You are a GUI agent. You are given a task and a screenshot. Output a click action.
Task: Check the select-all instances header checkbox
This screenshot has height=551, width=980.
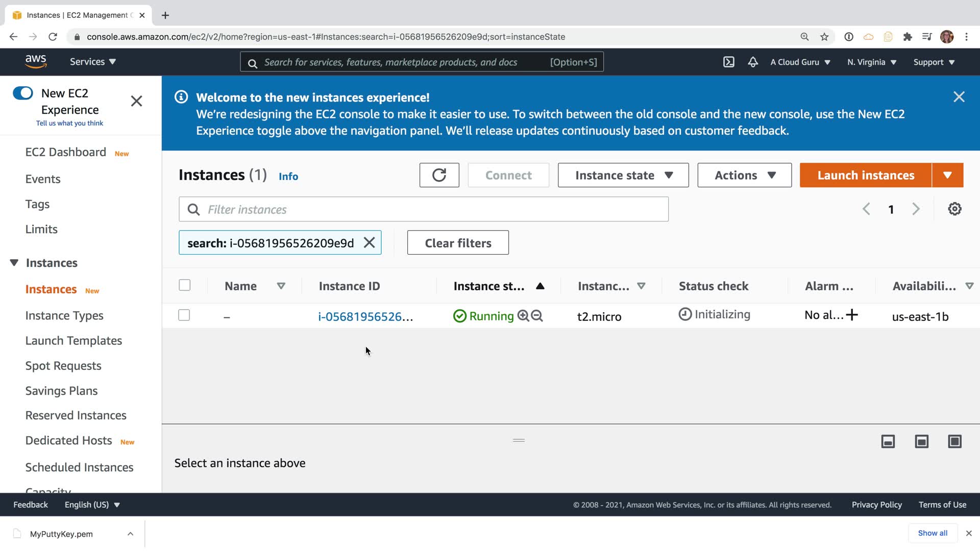tap(185, 285)
